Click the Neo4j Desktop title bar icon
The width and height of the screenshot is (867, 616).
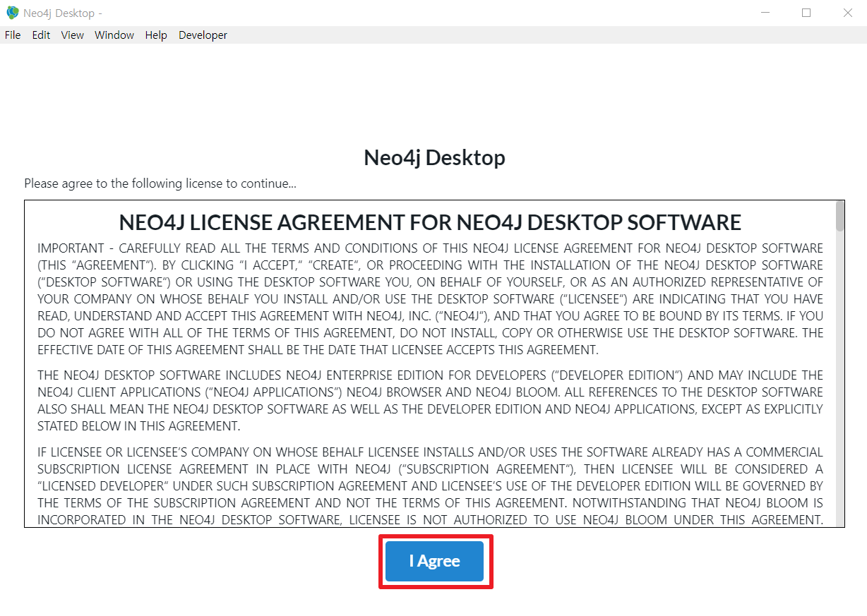point(12,13)
